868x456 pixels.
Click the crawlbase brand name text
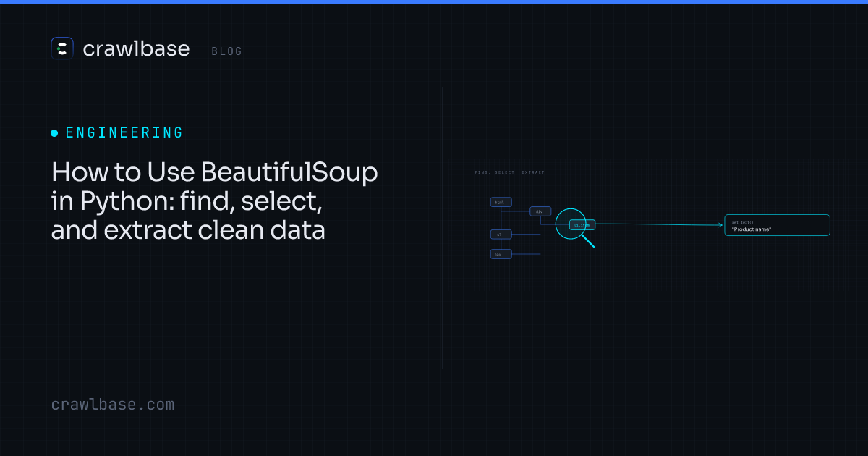(136, 49)
